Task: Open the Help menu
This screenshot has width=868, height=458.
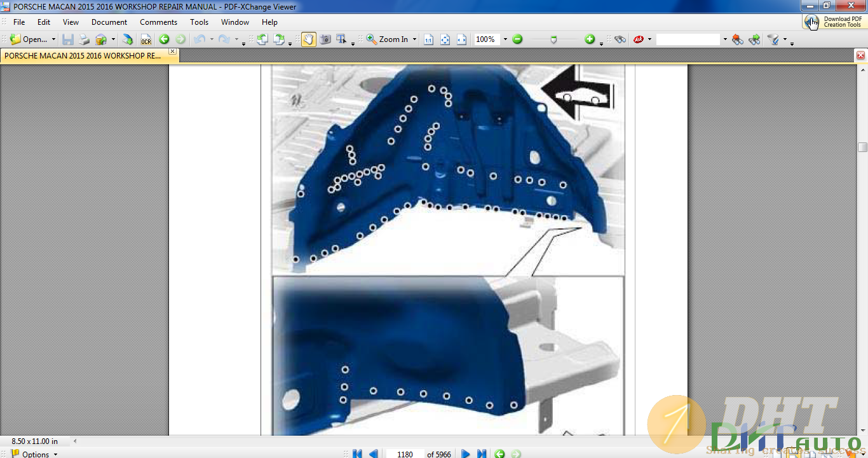Action: pyautogui.click(x=269, y=22)
